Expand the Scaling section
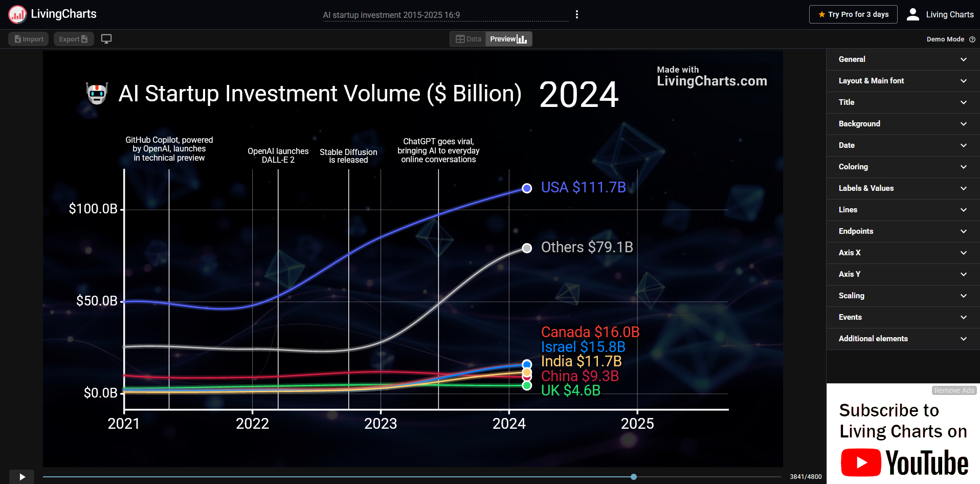Viewport: 980px width, 484px height. coord(903,296)
